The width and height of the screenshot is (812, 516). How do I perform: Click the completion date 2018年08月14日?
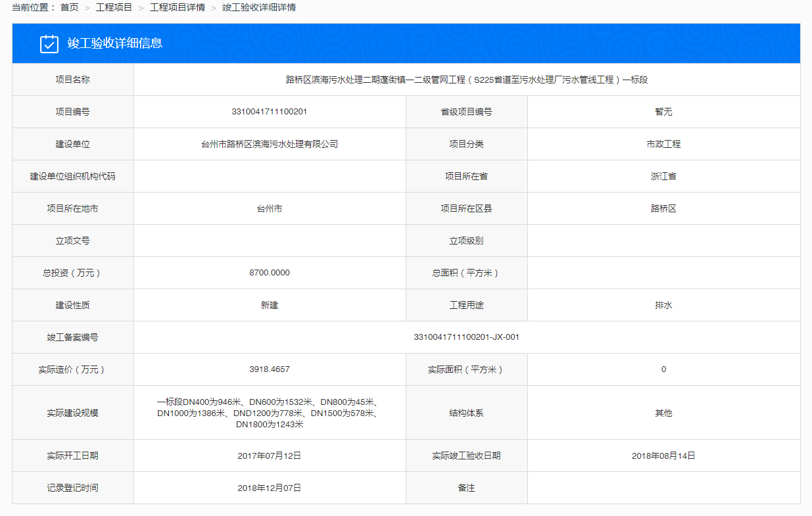coord(663,455)
